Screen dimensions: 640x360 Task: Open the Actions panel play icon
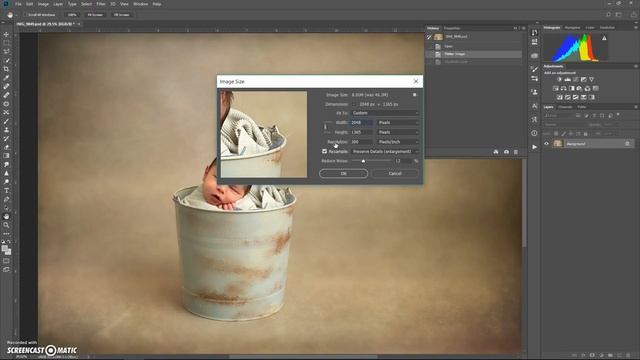534,147
